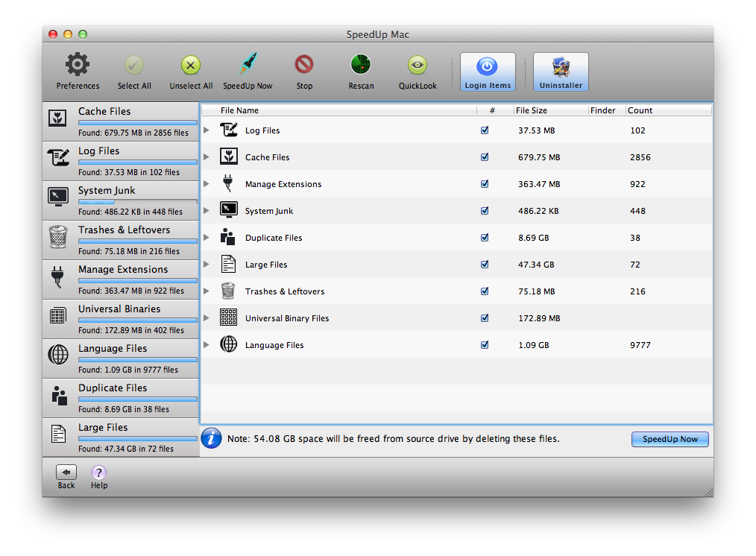Select Large Files sidebar category

click(x=121, y=437)
